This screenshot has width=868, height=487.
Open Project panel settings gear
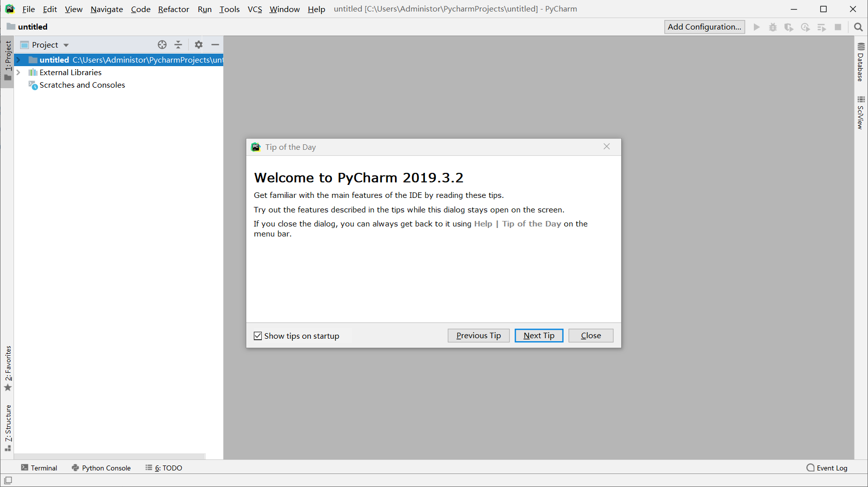[x=199, y=45]
